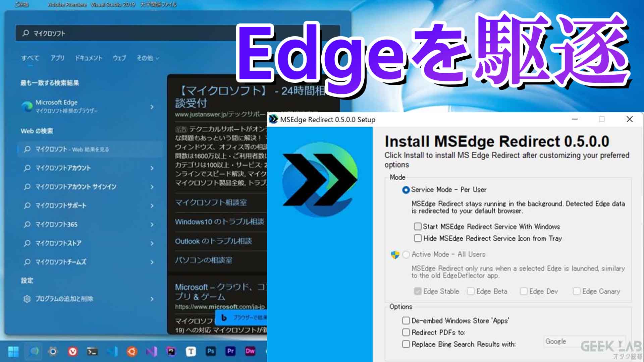The height and width of the screenshot is (362, 644).
Task: Enable Redirect PDFs to option
Action: tap(406, 333)
